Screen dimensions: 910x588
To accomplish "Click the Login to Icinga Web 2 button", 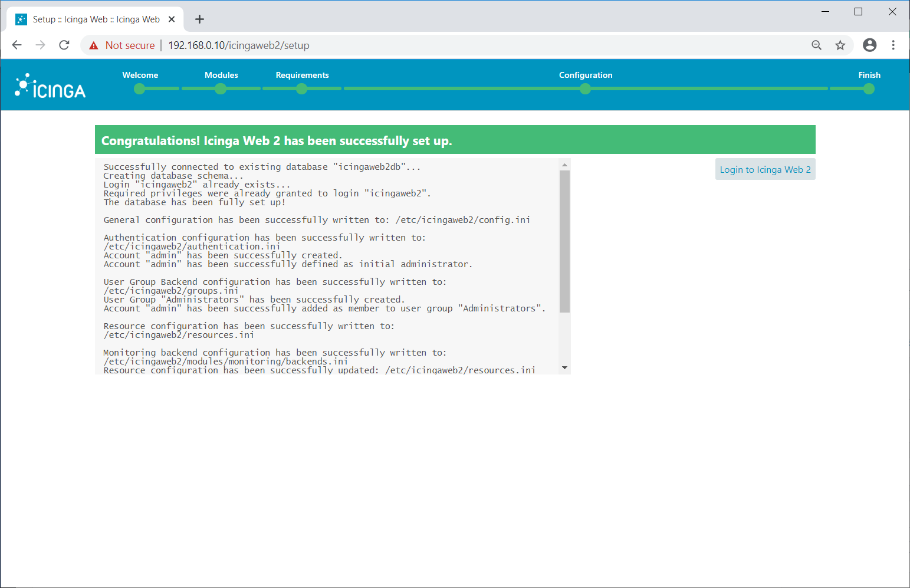I will point(765,169).
